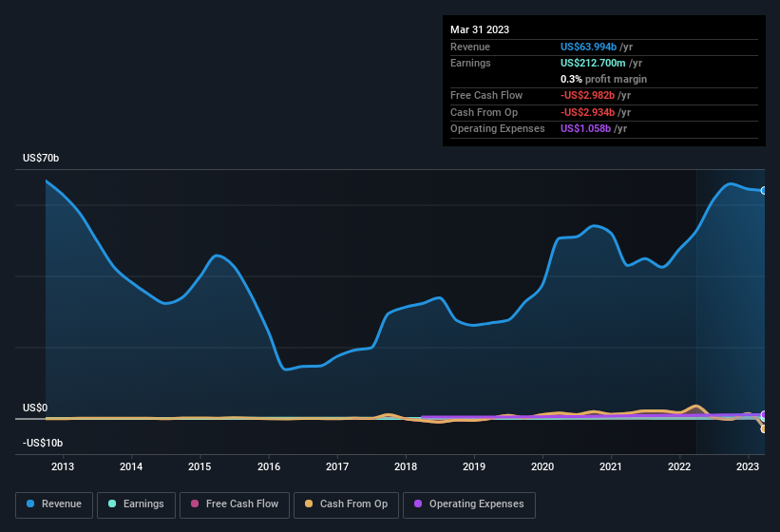Viewport: 780px width, 532px height.
Task: Click the US$70b y-axis label
Action: (x=41, y=158)
